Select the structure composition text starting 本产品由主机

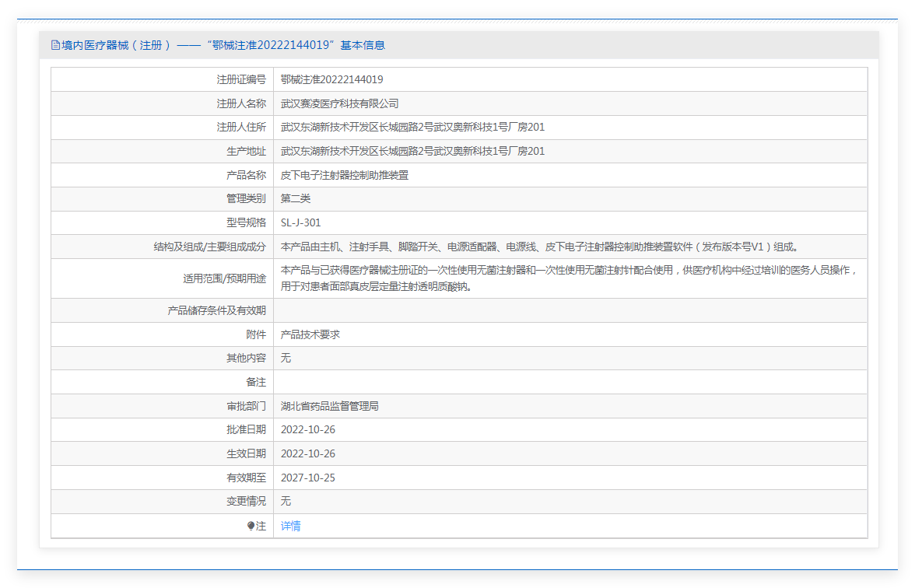point(539,247)
